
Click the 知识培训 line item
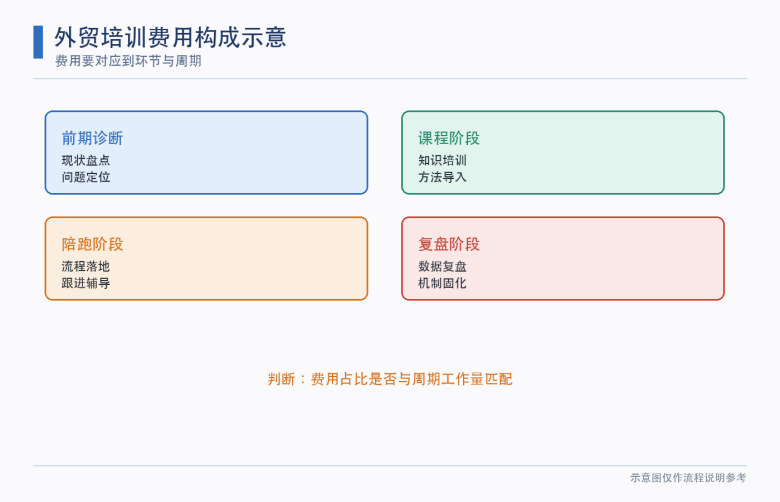point(442,160)
